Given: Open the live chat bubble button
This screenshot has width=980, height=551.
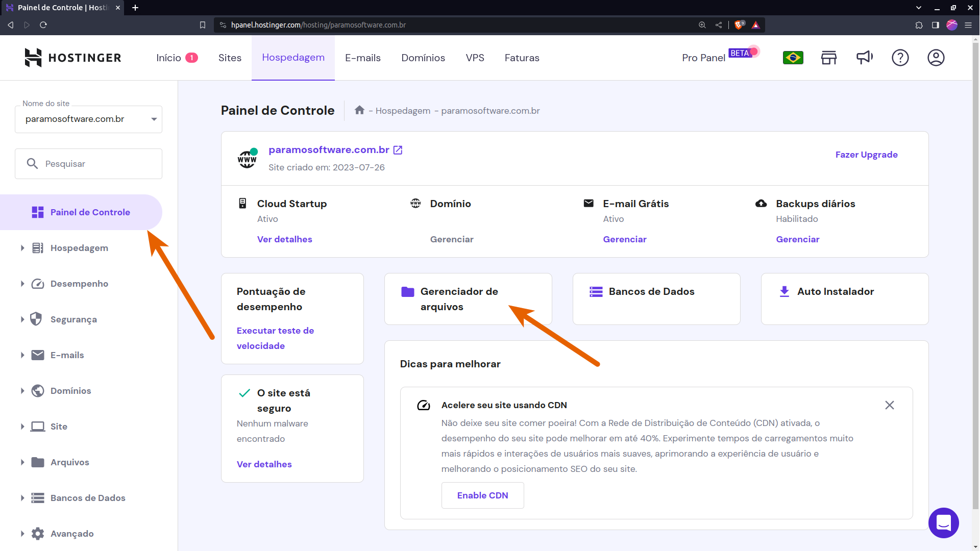Looking at the screenshot, I should click(x=943, y=523).
